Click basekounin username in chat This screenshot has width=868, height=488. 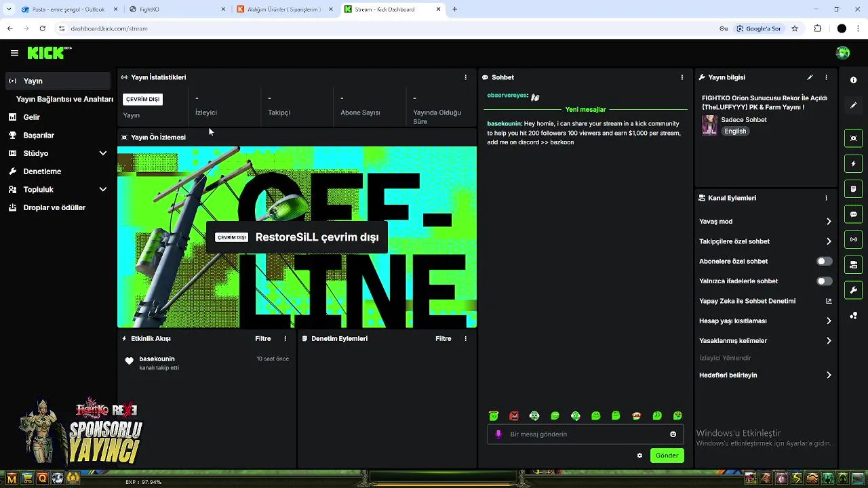click(504, 123)
